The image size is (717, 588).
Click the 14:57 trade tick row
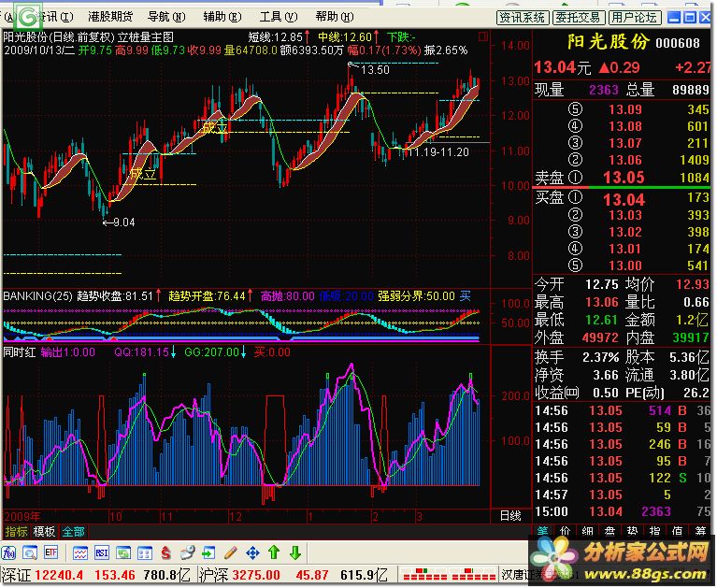pyautogui.click(x=622, y=495)
